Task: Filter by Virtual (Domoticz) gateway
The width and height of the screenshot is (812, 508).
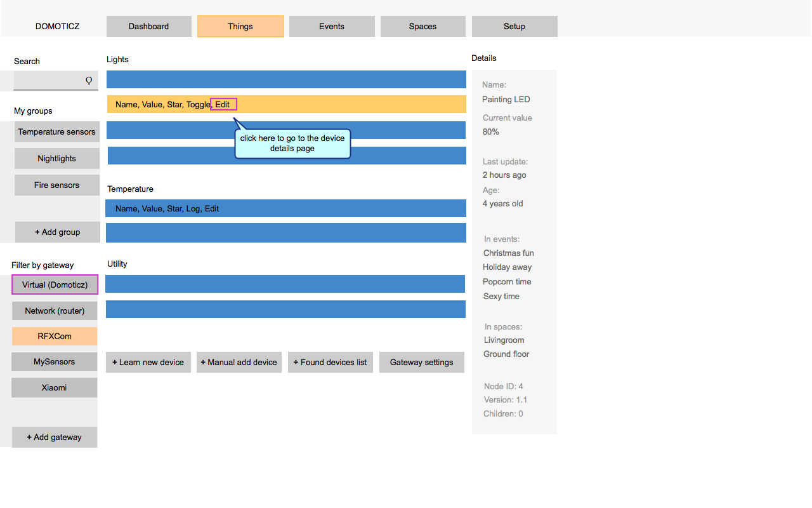Action: coord(55,285)
